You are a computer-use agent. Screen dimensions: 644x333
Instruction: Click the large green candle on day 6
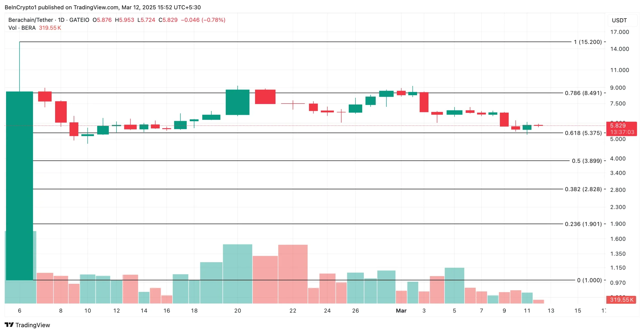coord(19,186)
